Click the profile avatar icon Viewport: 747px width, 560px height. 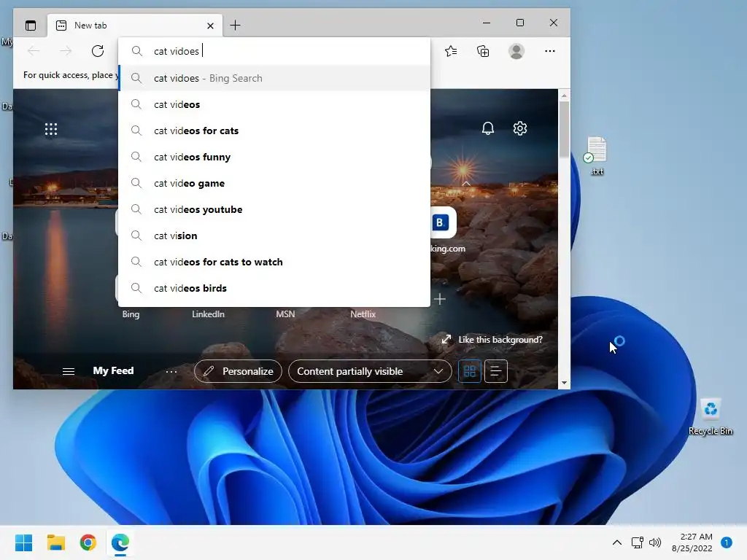(x=516, y=51)
